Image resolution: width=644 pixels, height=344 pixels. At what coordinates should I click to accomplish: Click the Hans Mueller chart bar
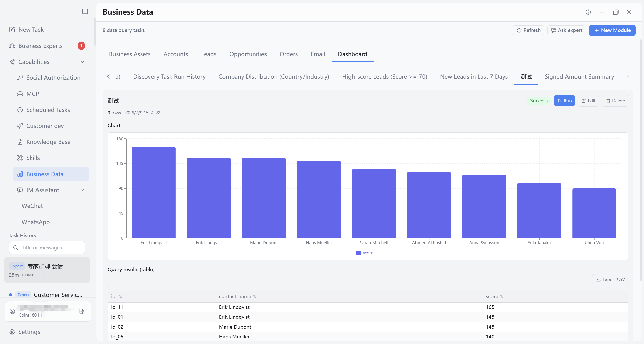tap(319, 199)
